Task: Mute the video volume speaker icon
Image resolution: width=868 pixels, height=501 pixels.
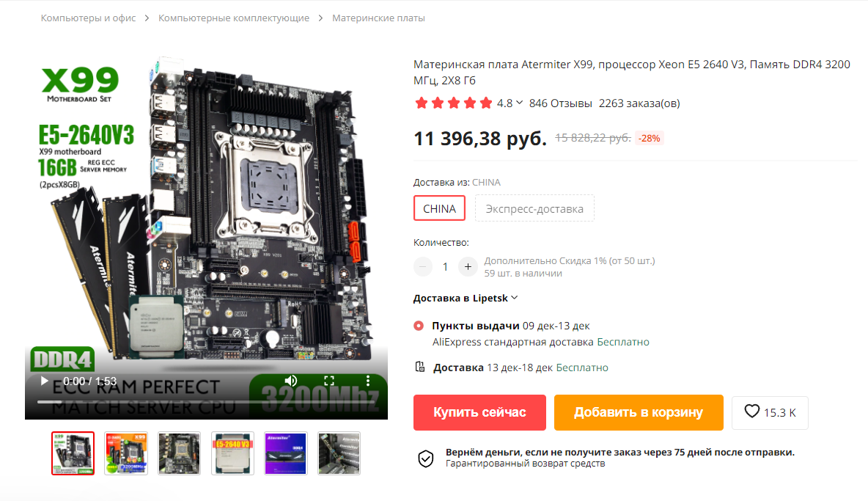Action: coord(290,381)
